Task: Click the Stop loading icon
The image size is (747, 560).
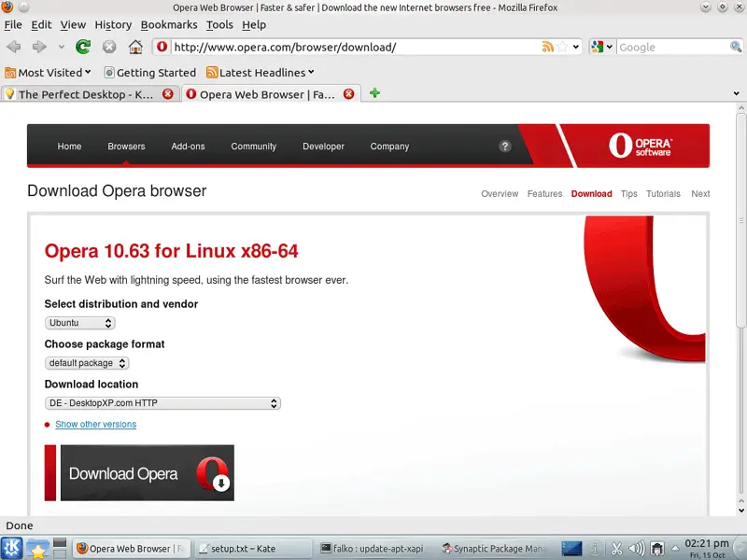Action: (x=109, y=47)
